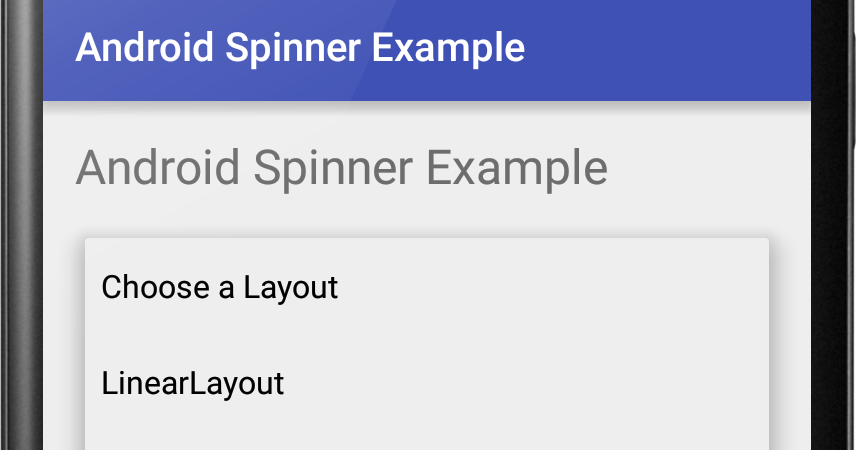
Task: Pick LinearLayout from the spinner list
Action: pyautogui.click(x=426, y=383)
